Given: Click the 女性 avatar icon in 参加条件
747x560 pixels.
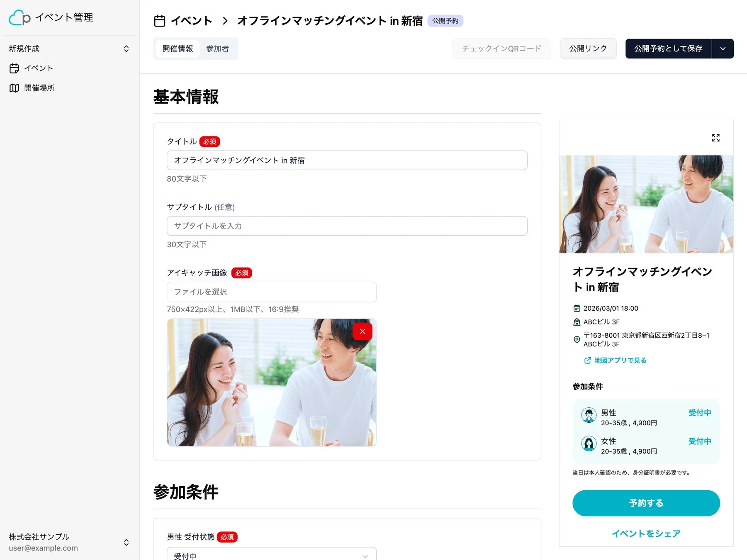Looking at the screenshot, I should [589, 444].
